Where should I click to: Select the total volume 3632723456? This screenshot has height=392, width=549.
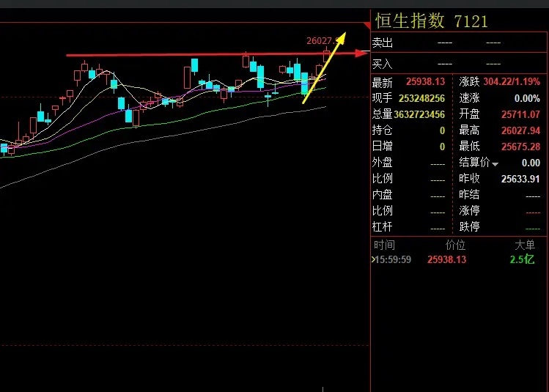click(x=419, y=114)
